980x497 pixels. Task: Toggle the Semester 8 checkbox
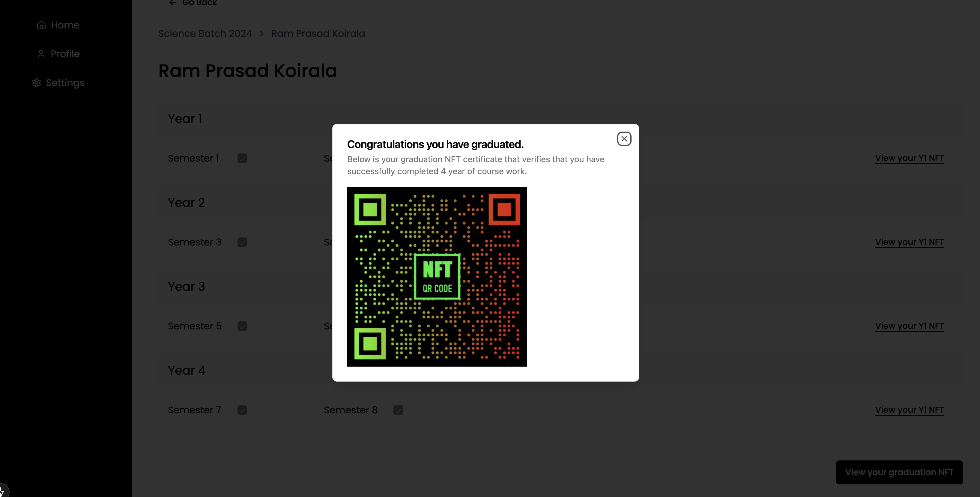pos(398,410)
